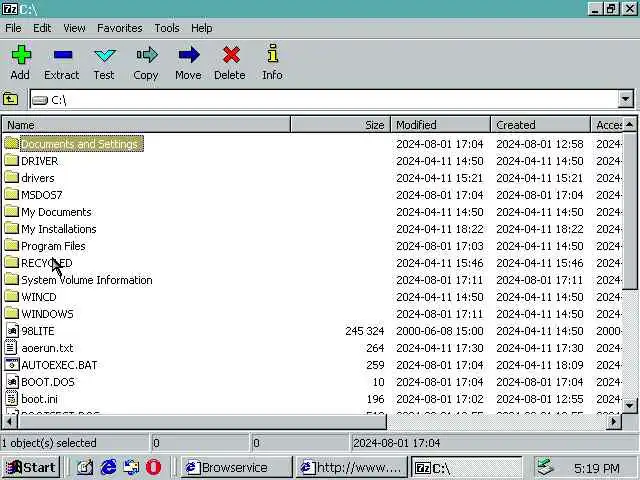Click the 1 object(s) selected status
The height and width of the screenshot is (480, 640).
pos(49,443)
